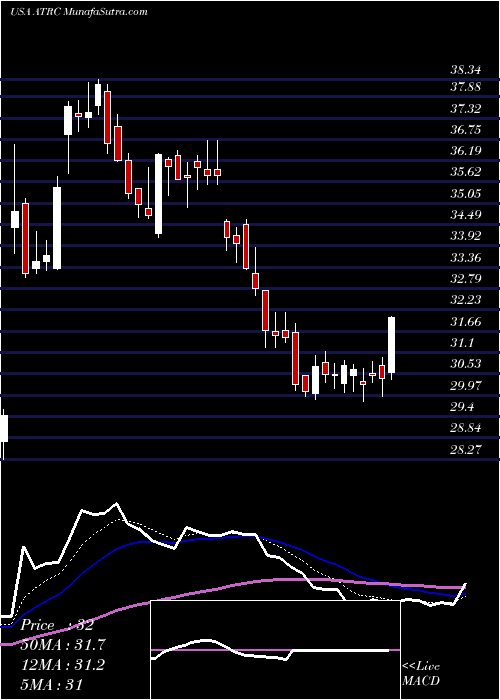Click the last tall white candlestick
The height and width of the screenshot is (700, 500).
(392, 345)
